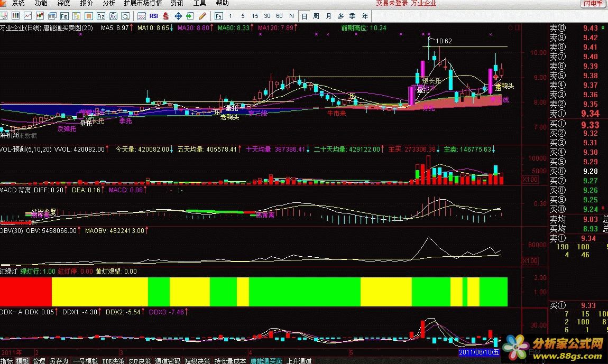Select the 多 multi-period button
Screen dimensions: 608x364
point(341,16)
